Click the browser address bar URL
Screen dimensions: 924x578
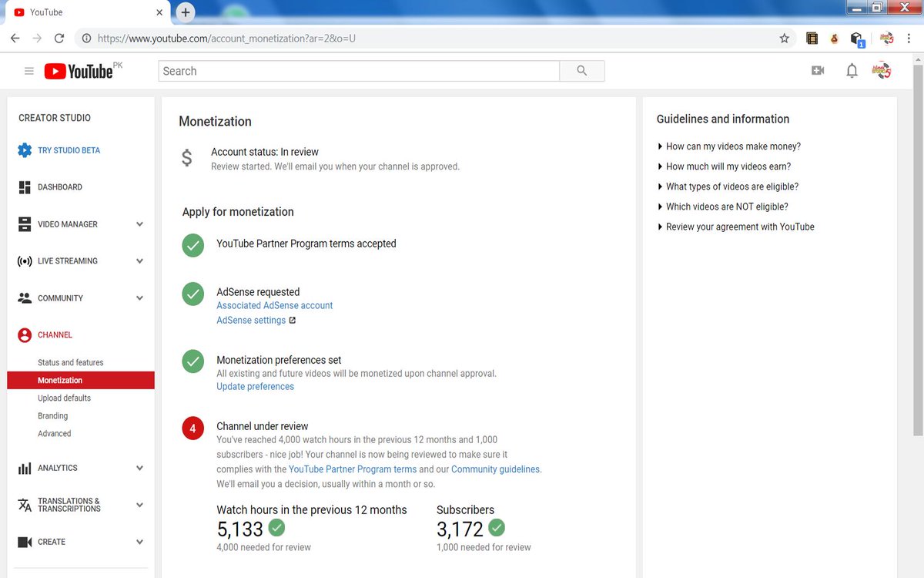[226, 38]
